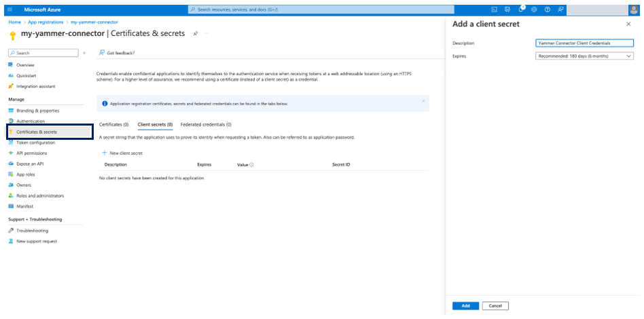Pin the Certificates & secrets blade
The height and width of the screenshot is (319, 644).
click(196, 33)
